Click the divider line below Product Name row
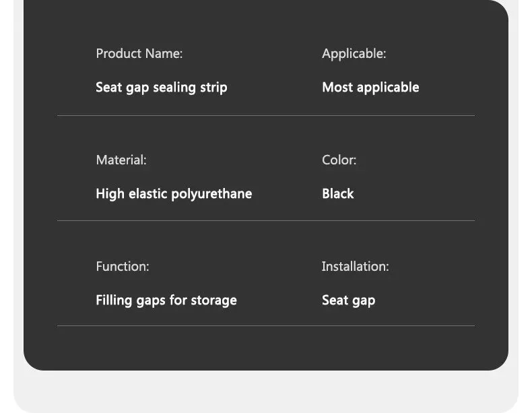This screenshot has height=413, width=532. pos(266,115)
